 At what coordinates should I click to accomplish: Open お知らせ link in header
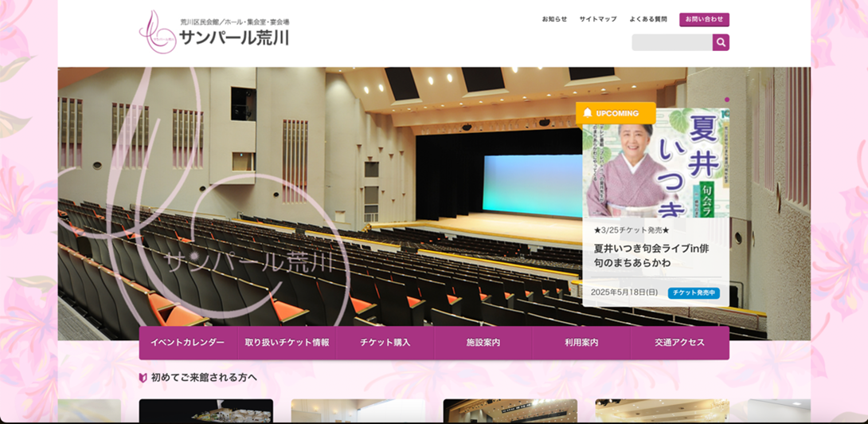[x=554, y=19]
